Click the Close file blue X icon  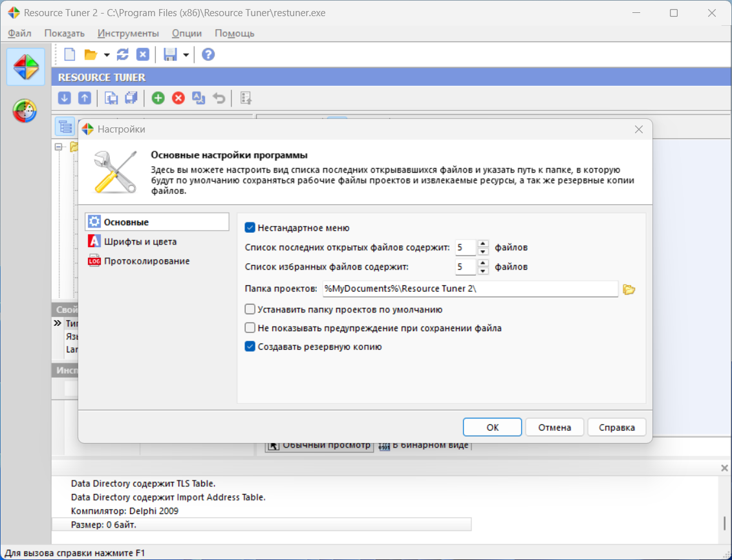click(x=143, y=54)
